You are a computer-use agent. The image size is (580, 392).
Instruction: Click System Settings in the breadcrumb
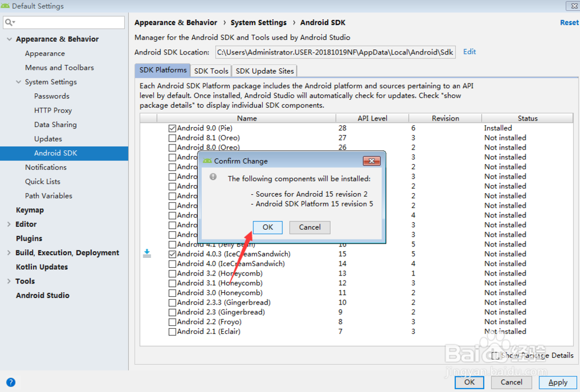[x=259, y=23]
